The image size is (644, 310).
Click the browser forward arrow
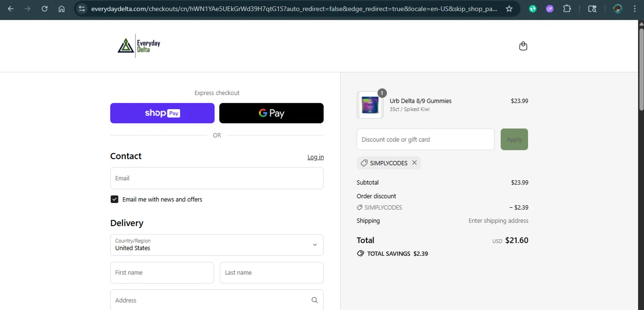pos(27,9)
